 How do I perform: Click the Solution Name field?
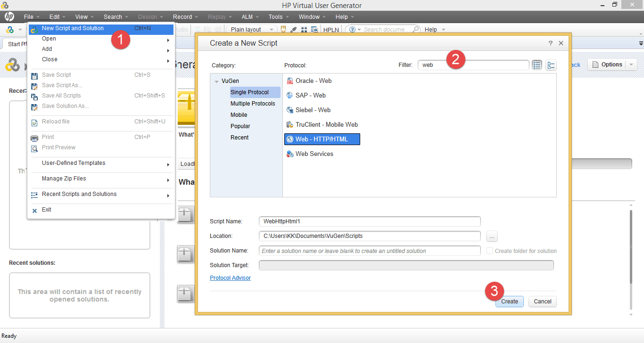tap(370, 251)
